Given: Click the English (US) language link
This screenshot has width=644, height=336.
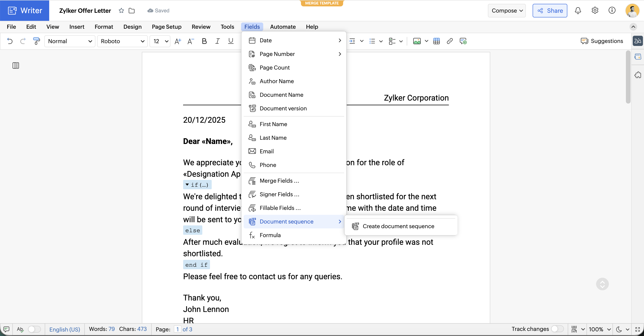Looking at the screenshot, I should tap(65, 329).
